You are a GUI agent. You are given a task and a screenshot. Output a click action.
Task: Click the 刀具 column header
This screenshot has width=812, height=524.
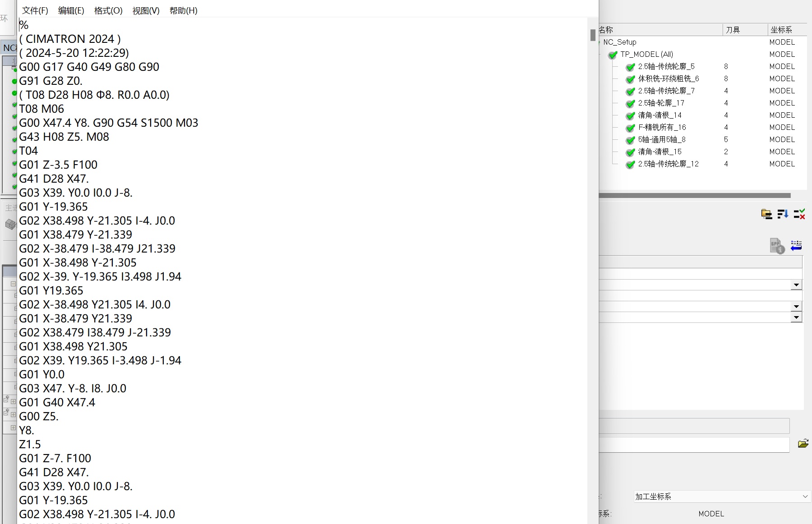point(745,30)
